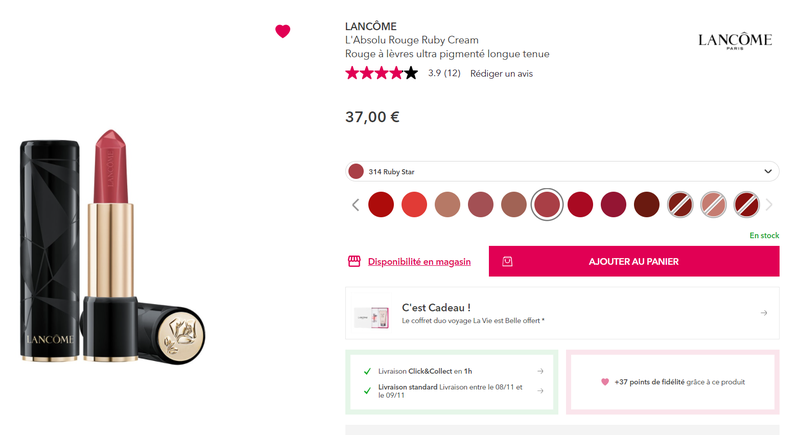
Task: Click the Lancôme Paris brand logo
Action: point(735,41)
